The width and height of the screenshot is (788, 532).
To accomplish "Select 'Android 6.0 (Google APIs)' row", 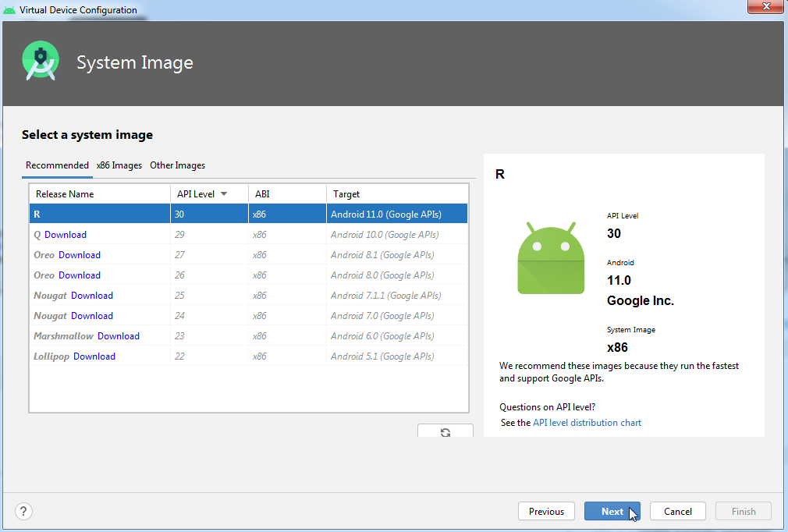I will [x=248, y=336].
